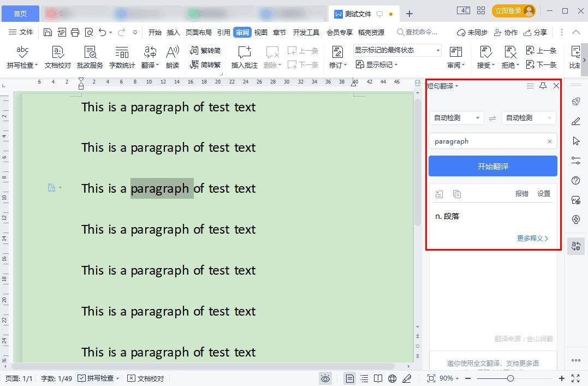This screenshot has width=588, height=386.
Task: Go to previous revision (上一条) beside Accept
Action: [541, 50]
